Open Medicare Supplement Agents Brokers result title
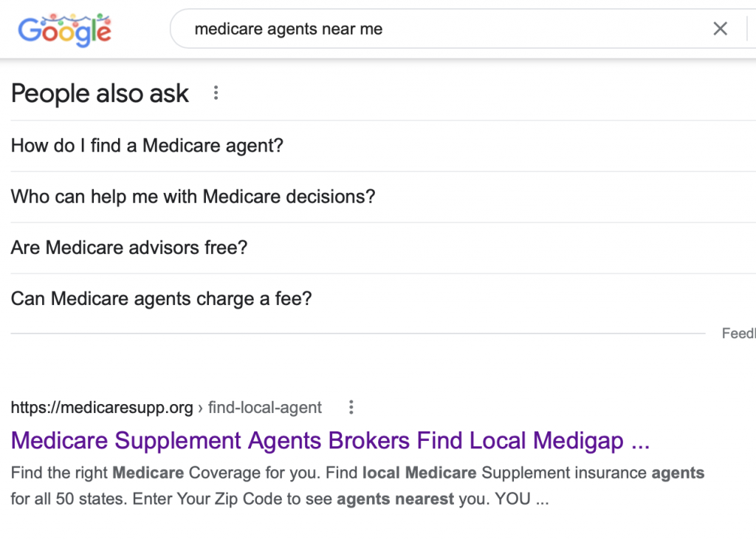 click(330, 440)
